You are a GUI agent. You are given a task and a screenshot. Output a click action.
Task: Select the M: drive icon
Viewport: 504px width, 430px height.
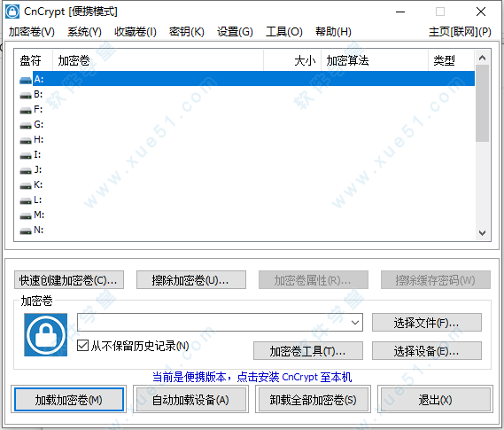click(26, 215)
